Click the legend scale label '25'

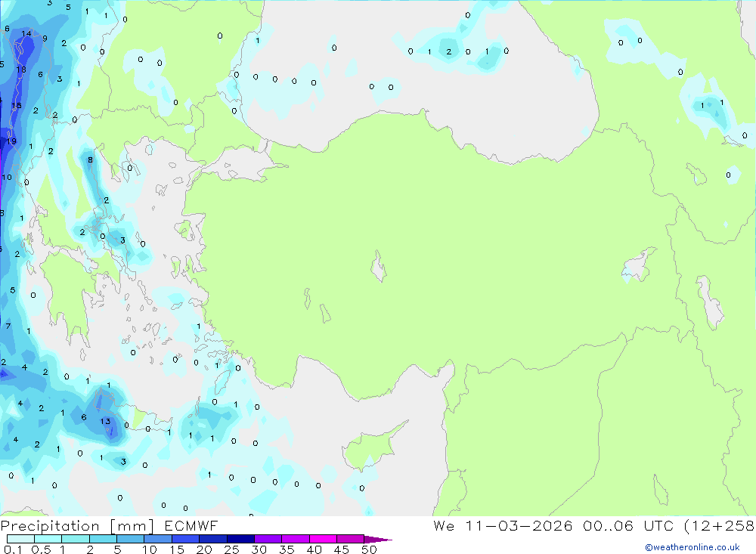point(231,549)
